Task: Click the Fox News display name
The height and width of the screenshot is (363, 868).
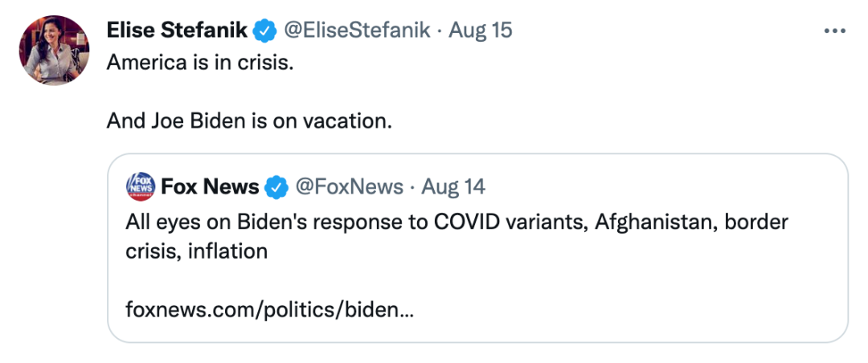Action: (x=209, y=187)
